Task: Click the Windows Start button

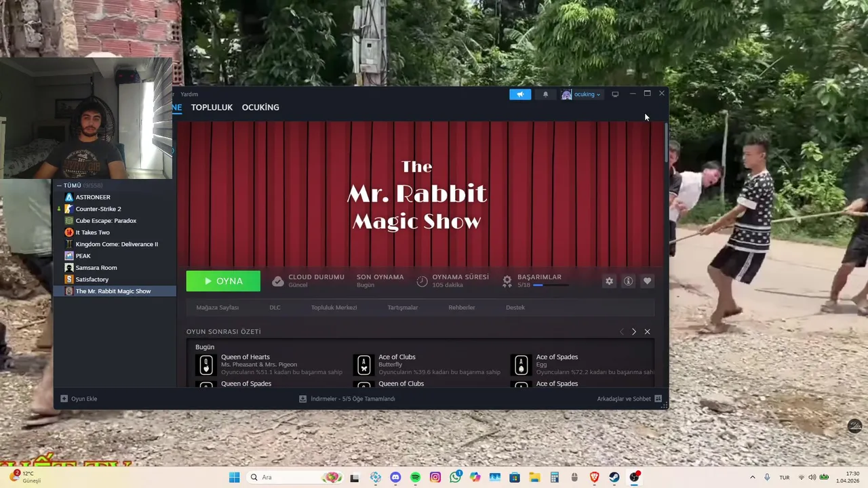Action: tap(234, 477)
